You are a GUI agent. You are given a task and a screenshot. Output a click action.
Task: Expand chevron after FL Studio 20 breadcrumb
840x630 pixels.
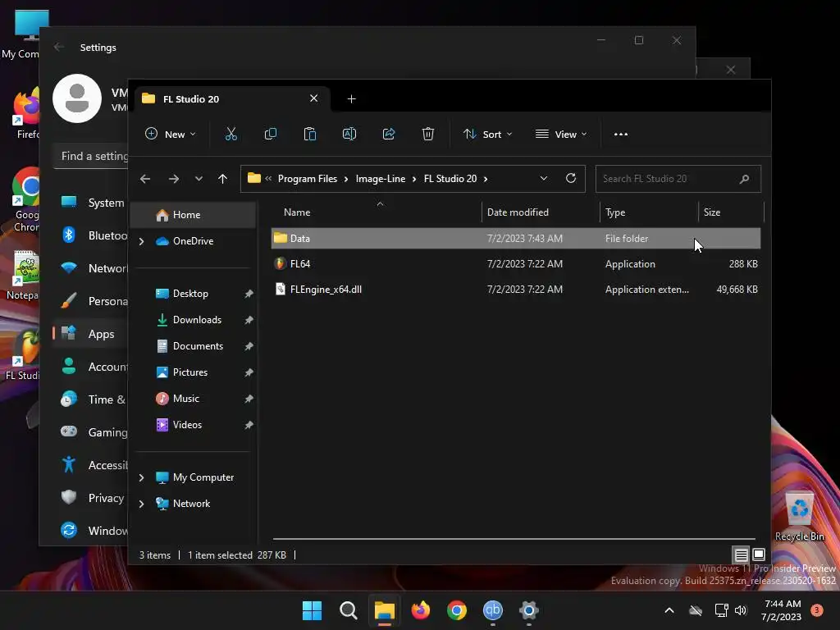point(486,179)
